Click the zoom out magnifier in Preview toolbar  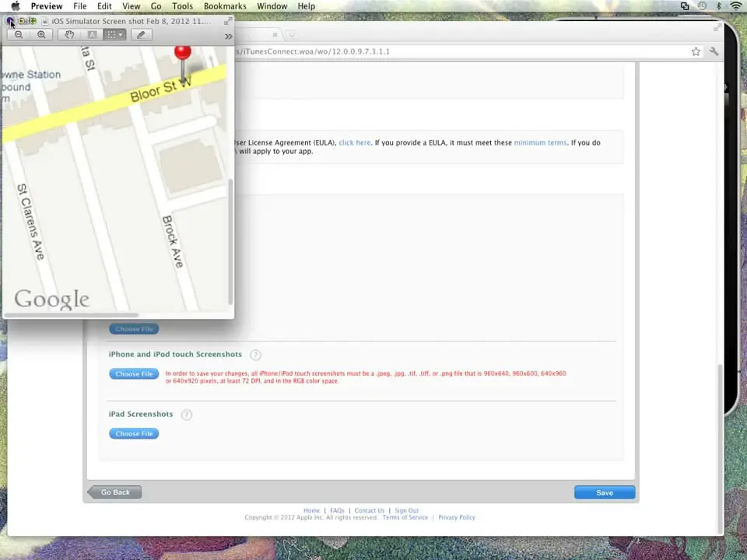tap(19, 35)
